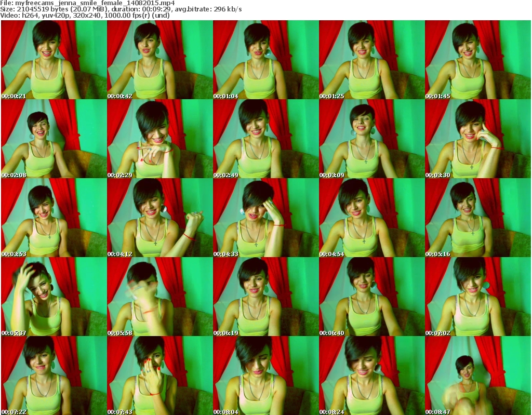532x415 pixels.
Task: Choose the final thumbnail stamped 00:08:47
Action: (478, 376)
